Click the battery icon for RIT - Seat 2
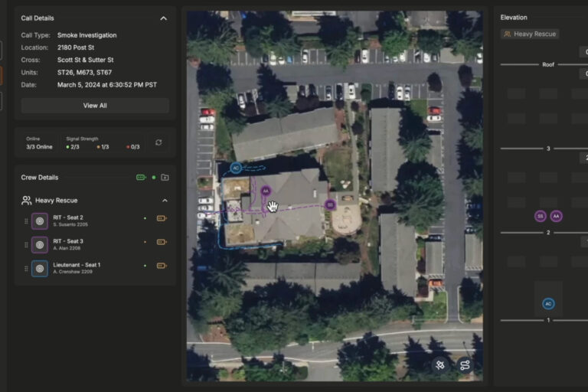The image size is (588, 392). (x=161, y=218)
